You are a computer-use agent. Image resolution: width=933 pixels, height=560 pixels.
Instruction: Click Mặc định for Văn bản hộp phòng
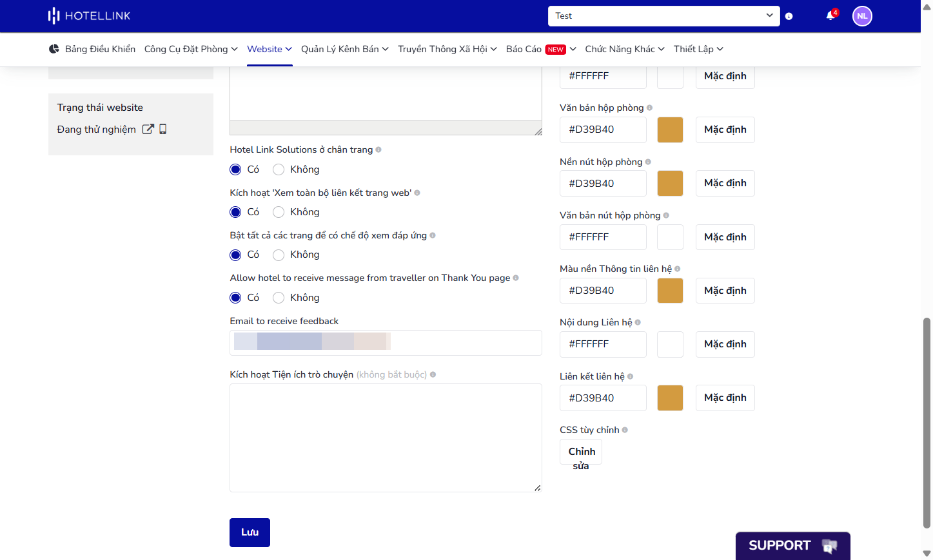tap(725, 130)
